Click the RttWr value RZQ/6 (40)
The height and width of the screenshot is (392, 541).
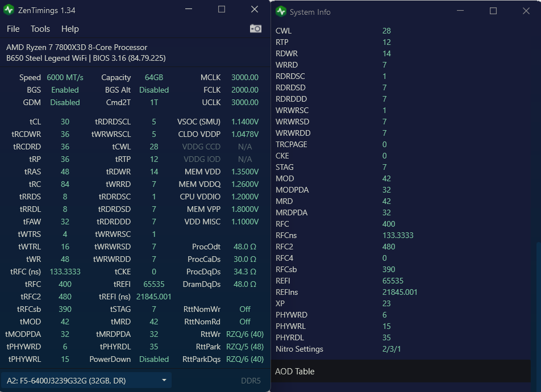pos(244,334)
